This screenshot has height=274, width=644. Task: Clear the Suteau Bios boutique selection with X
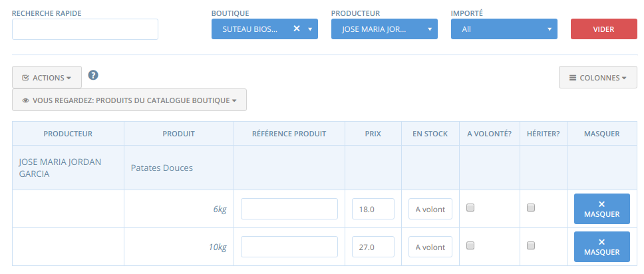point(297,29)
